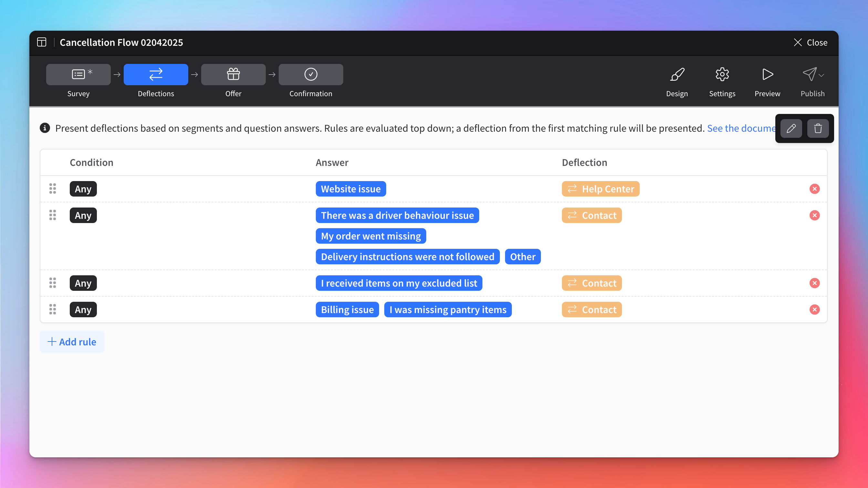Open Any condition for Billing issue rule
The width and height of the screenshot is (868, 488).
pos(83,310)
